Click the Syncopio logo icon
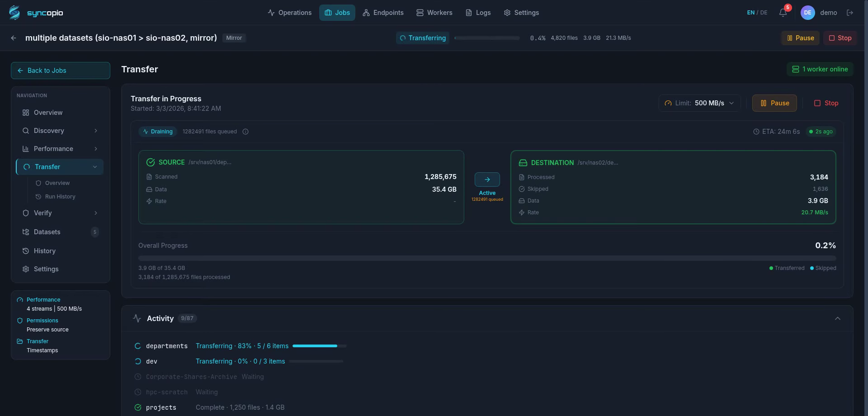The width and height of the screenshot is (868, 416). pyautogui.click(x=14, y=13)
